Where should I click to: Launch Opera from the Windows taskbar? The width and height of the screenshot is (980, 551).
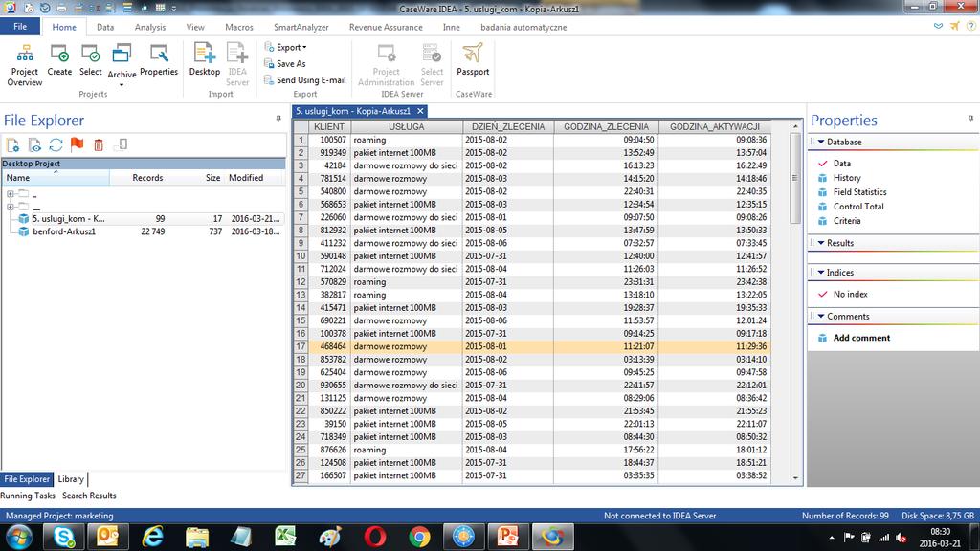pos(375,537)
